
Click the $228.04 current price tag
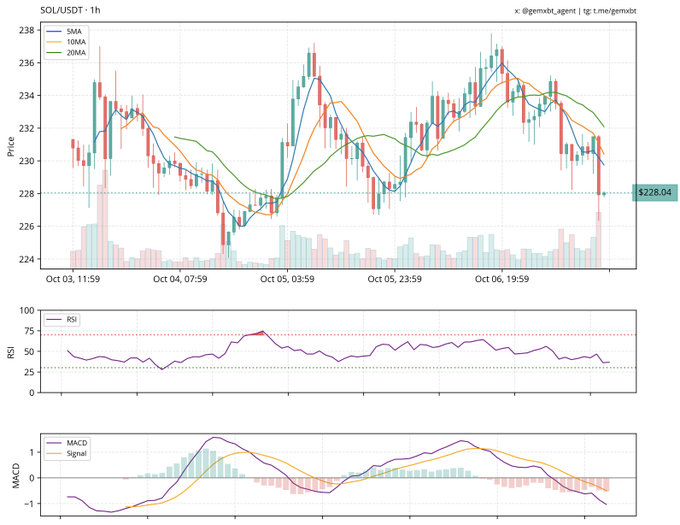click(655, 193)
